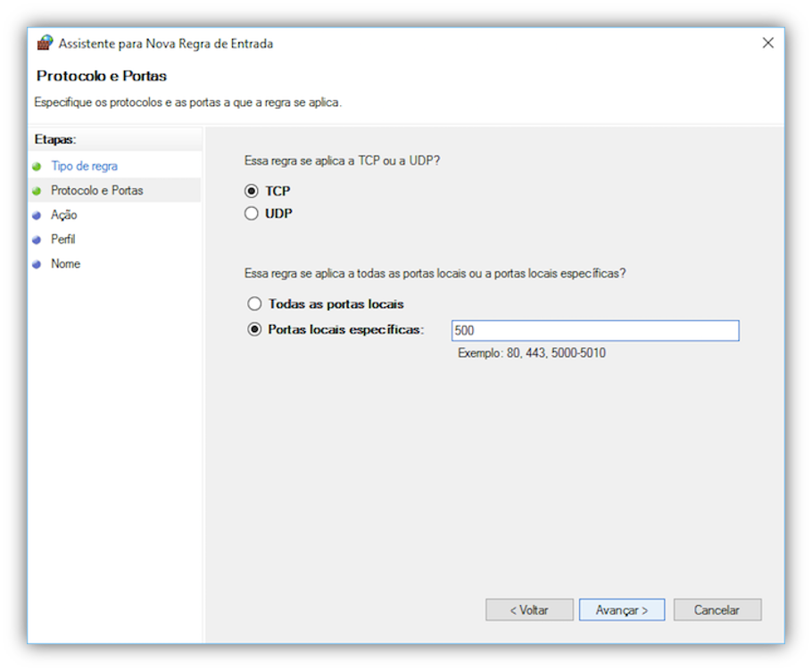Select Todas as portas locais
This screenshot has height=671, width=812.
pos(255,304)
